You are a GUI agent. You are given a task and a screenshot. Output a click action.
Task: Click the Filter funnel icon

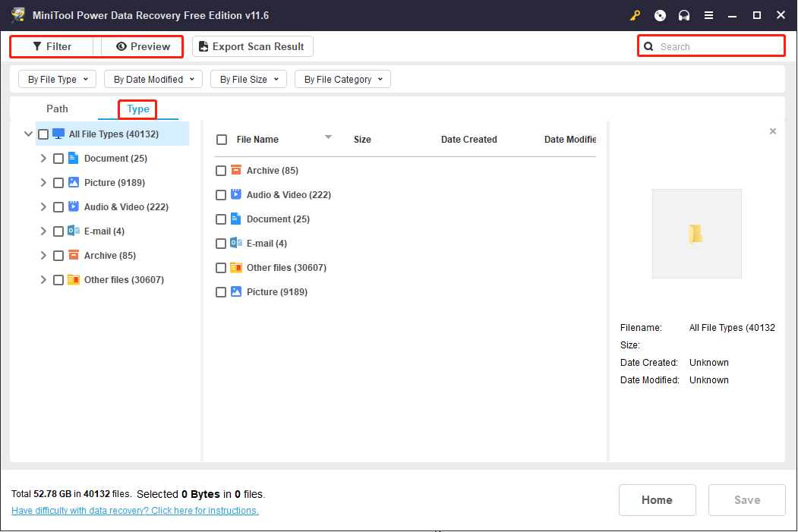[37, 46]
